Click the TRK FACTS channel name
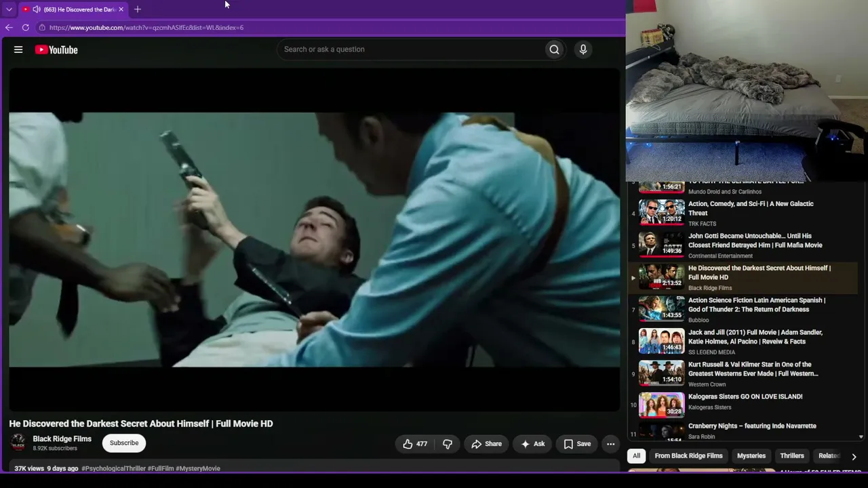The height and width of the screenshot is (488, 868). (702, 224)
